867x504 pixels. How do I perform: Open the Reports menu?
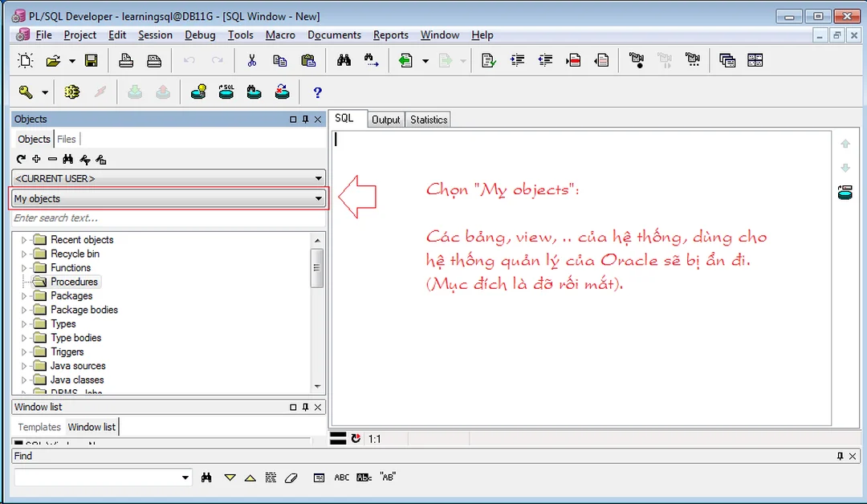[391, 35]
